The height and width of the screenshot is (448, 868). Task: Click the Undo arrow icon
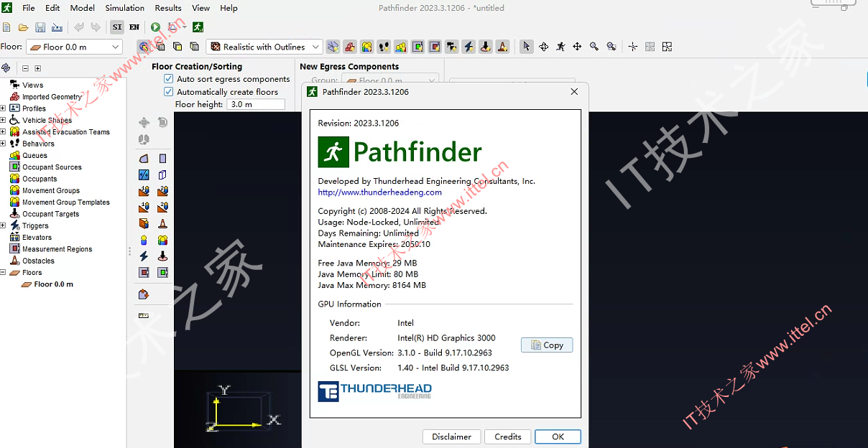[79, 27]
